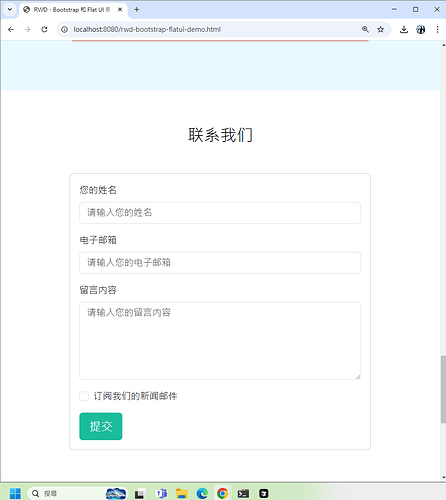Select the page vertical scrollbar thumb
Viewport: 446px width, 500px height.
point(443,389)
